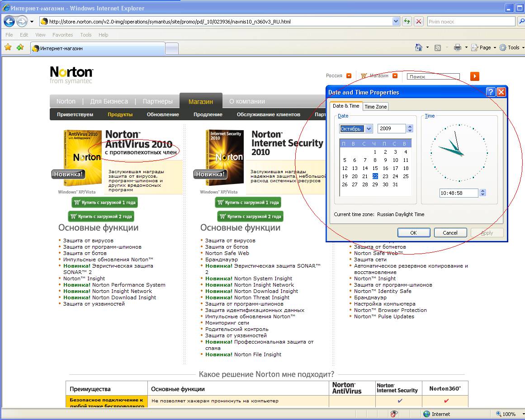525x420 pixels.
Task: Click the magnifier search icon
Action: click(521, 22)
